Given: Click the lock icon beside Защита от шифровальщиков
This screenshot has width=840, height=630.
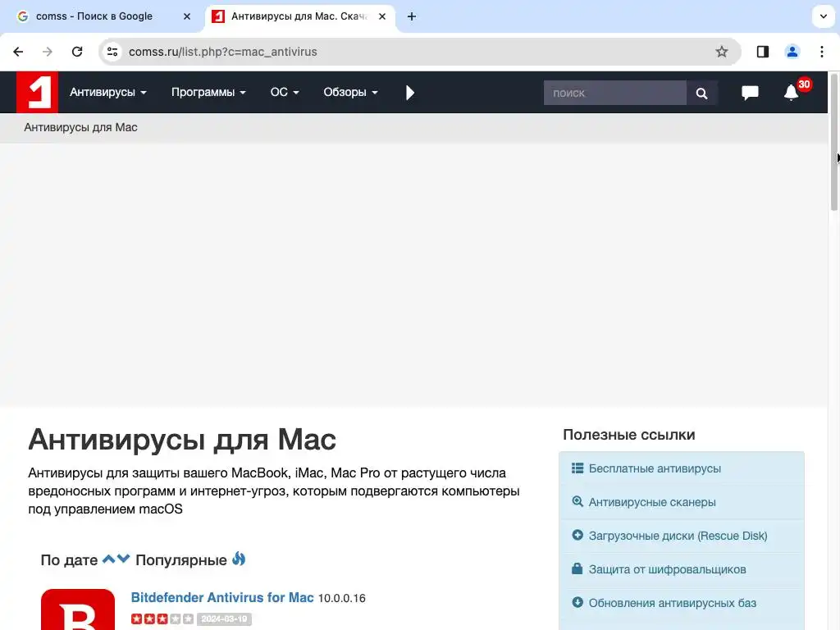Looking at the screenshot, I should [577, 568].
